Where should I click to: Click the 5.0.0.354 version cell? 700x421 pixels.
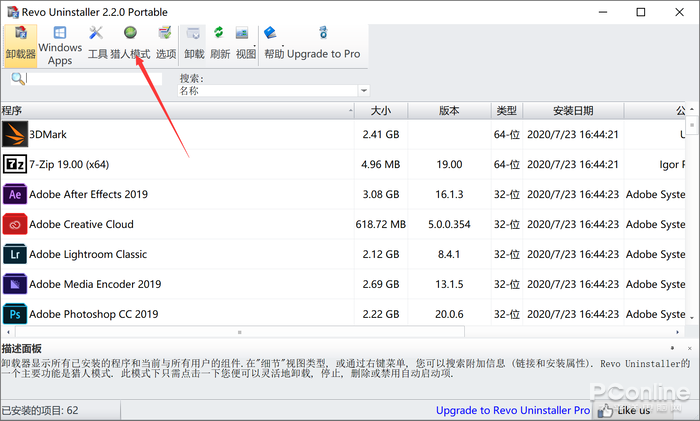(449, 224)
